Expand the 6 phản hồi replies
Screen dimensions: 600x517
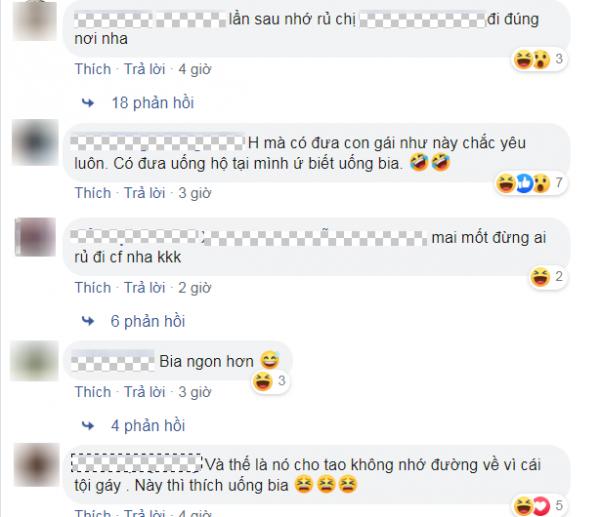tap(148, 321)
